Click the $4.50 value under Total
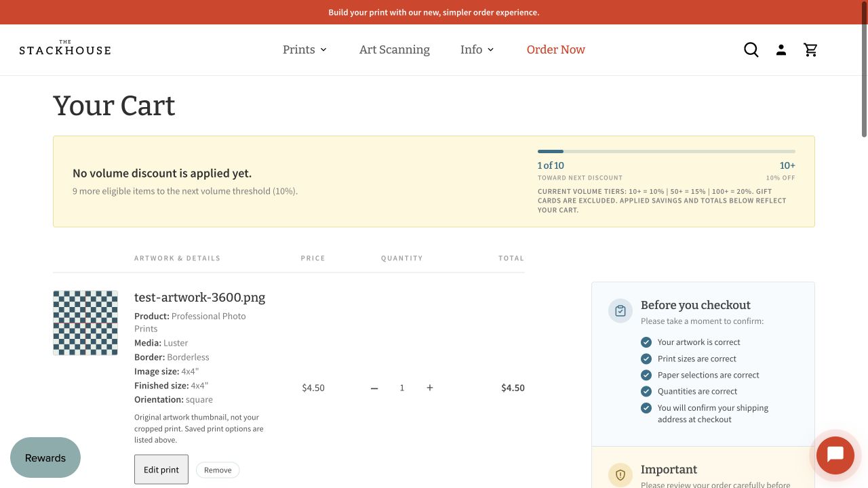Screen dimensions: 868x488 513,388
